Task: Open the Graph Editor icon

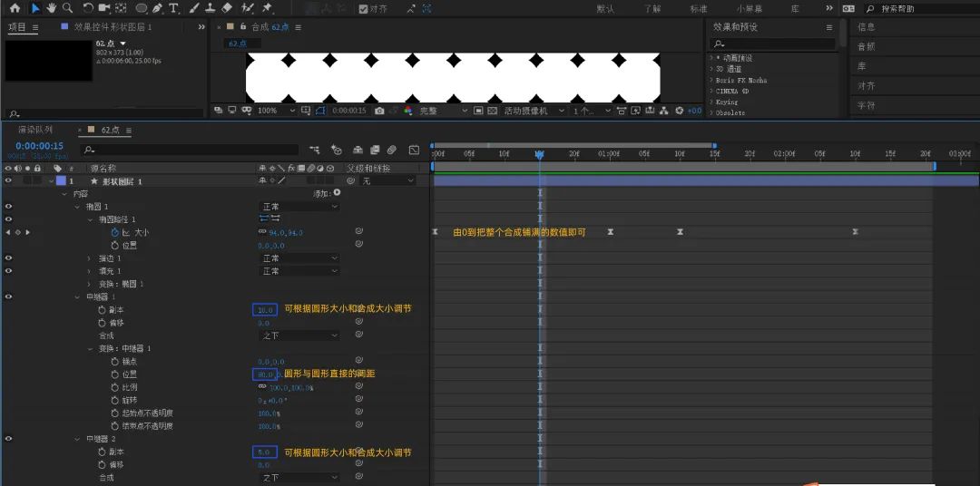Action: coord(414,150)
